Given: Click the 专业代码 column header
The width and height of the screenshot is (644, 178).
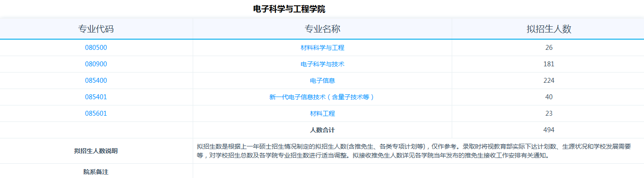Looking at the screenshot, I should click(96, 29).
